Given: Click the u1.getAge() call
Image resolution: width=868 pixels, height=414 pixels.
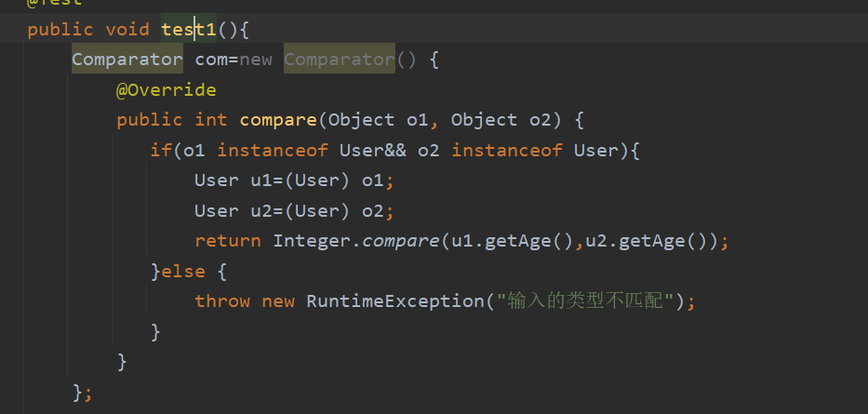Looking at the screenshot, I should pyautogui.click(x=513, y=241).
